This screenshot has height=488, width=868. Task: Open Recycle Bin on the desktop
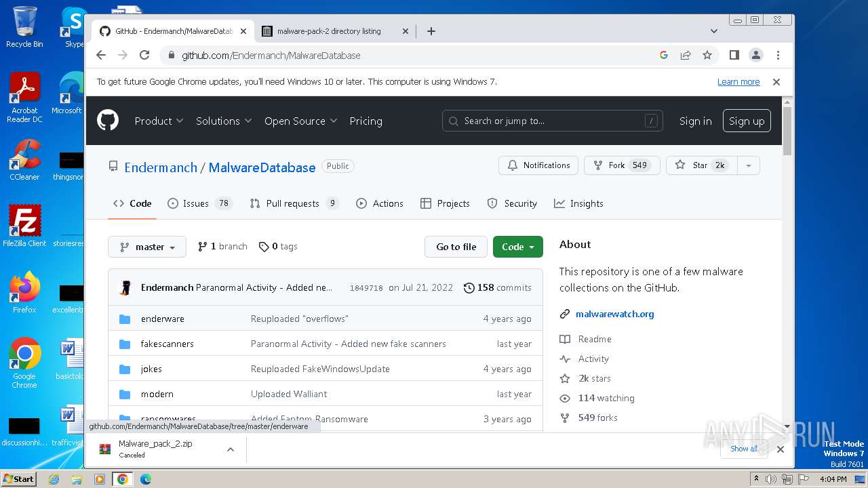24,27
